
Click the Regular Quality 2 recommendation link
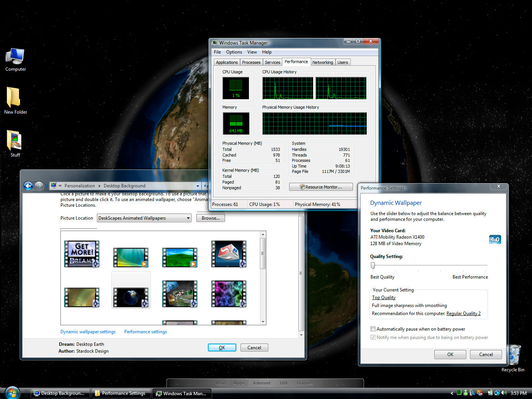pyautogui.click(x=463, y=313)
